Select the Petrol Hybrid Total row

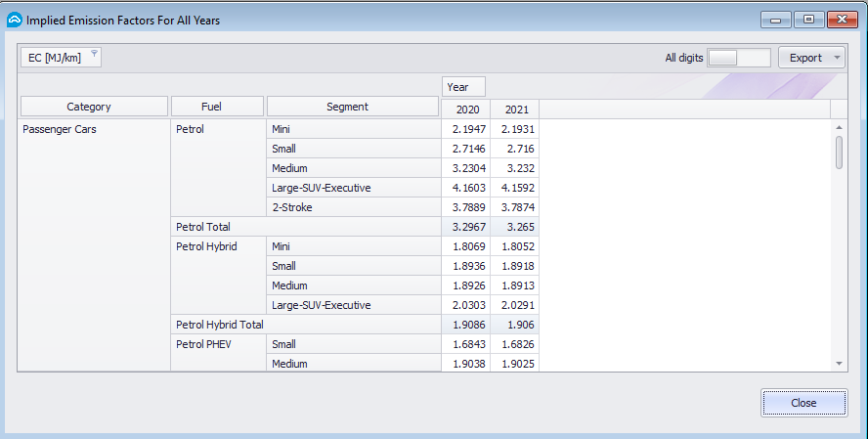[x=220, y=325]
